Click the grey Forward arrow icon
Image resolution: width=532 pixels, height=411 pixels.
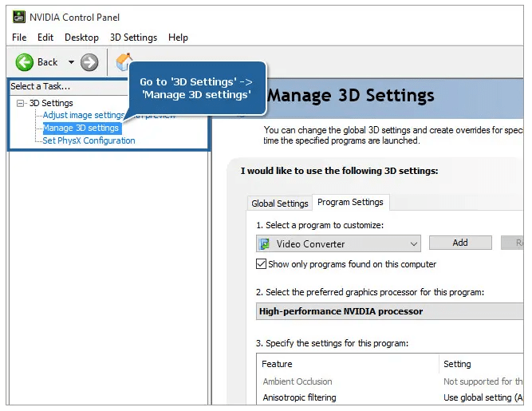[x=89, y=62]
